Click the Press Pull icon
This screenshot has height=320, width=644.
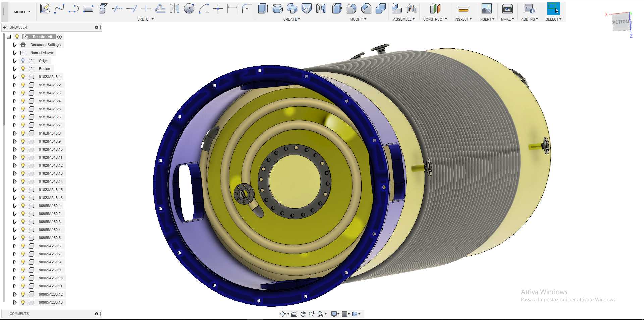[x=337, y=9]
